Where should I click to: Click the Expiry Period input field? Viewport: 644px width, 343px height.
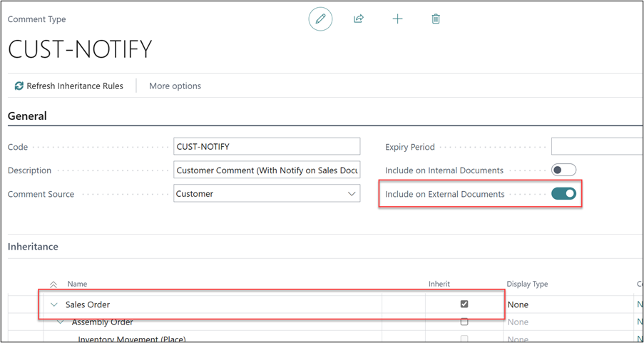click(597, 146)
